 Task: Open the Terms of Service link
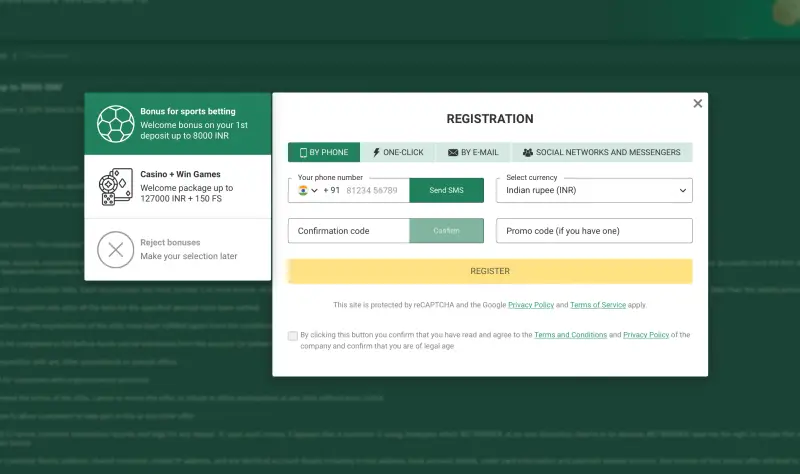598,305
